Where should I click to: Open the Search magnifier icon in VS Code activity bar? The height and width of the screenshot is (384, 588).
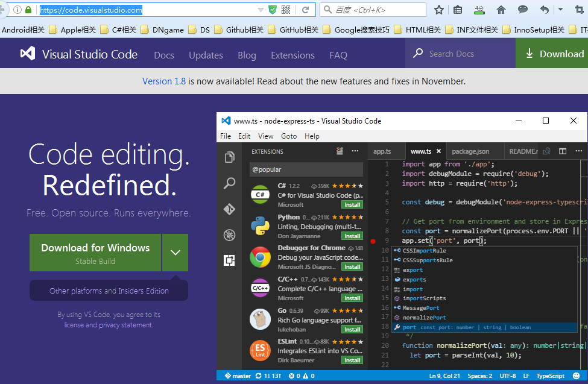coord(230,183)
